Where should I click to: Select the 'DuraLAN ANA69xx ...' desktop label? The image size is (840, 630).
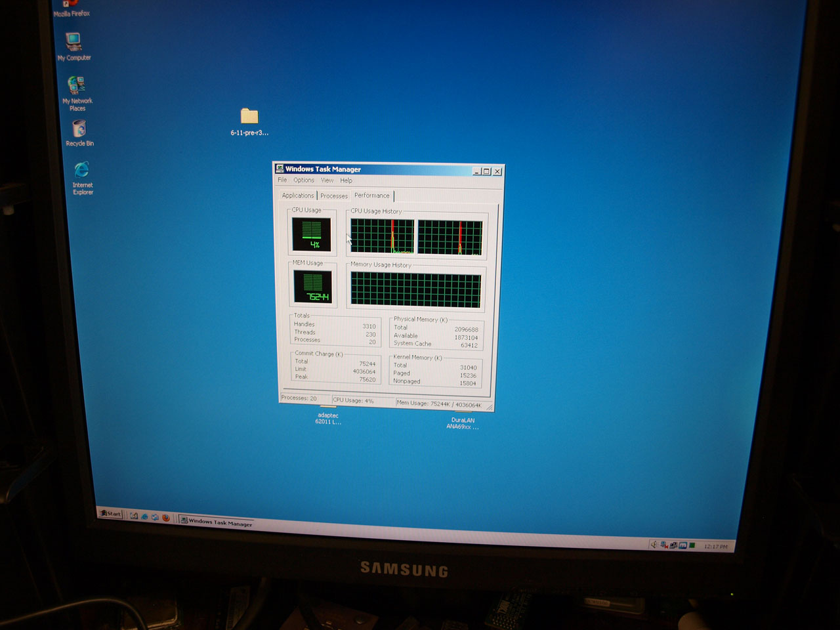click(463, 423)
